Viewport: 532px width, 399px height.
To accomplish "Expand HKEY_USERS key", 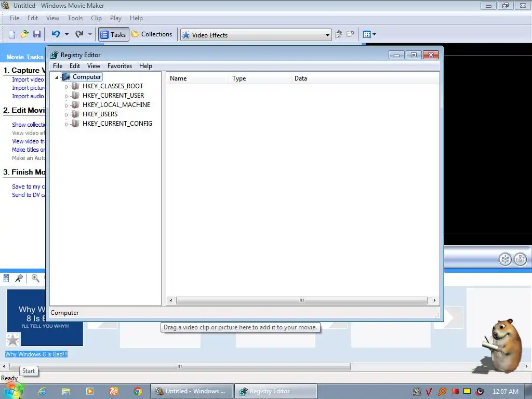I will click(x=66, y=115).
